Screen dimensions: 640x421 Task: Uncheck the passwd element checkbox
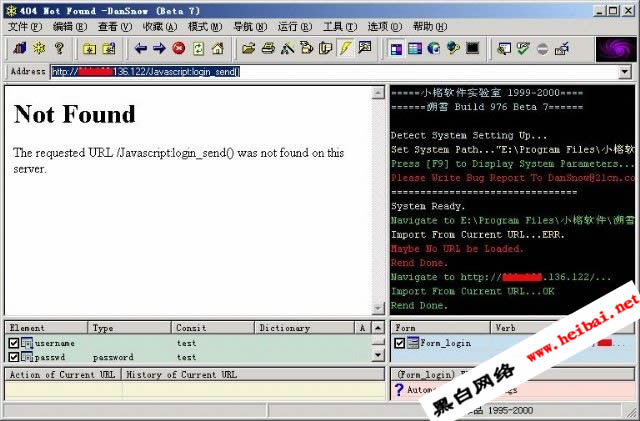pyautogui.click(x=14, y=357)
